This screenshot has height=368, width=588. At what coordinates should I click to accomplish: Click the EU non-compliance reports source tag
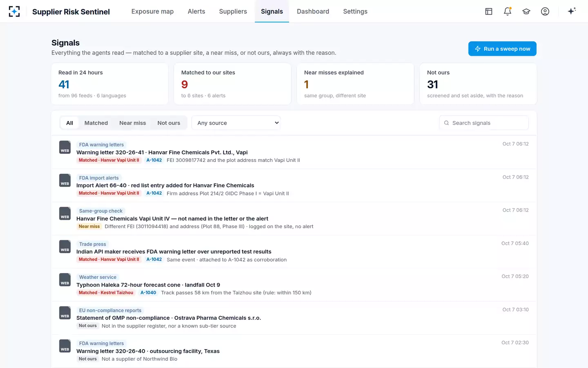[x=110, y=310]
